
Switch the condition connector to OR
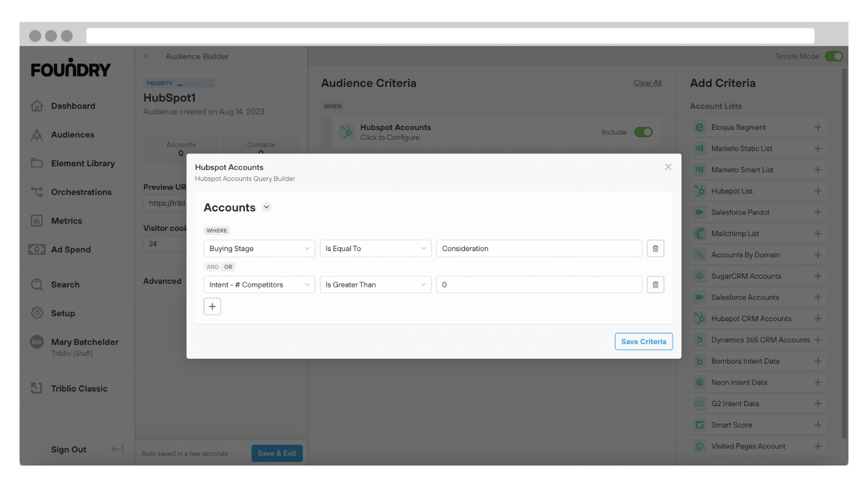tap(227, 267)
